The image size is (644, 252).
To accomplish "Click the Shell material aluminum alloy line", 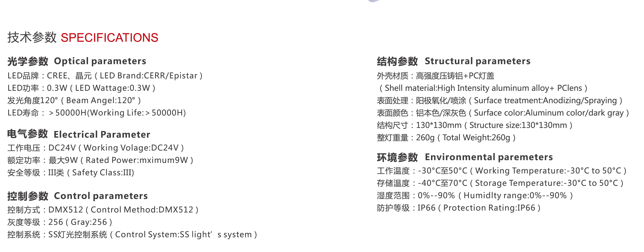I will click(x=482, y=88).
